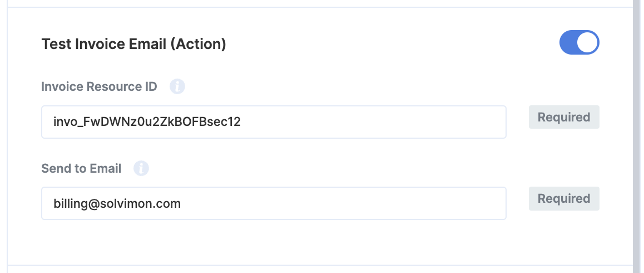
Task: Disable the blue action toggle
Action: click(579, 43)
